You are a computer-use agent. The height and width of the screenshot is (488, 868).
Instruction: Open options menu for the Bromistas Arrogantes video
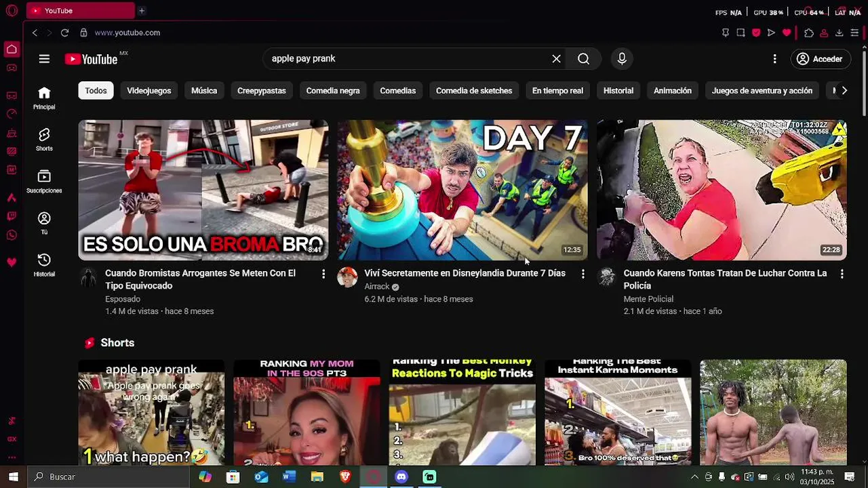point(323,274)
